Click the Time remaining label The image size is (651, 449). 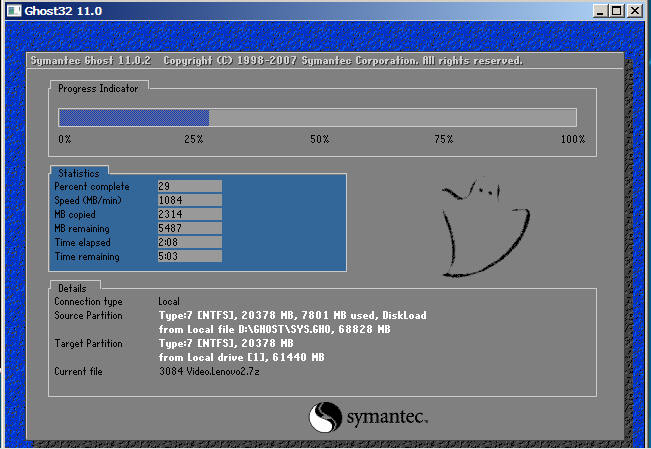click(x=87, y=257)
